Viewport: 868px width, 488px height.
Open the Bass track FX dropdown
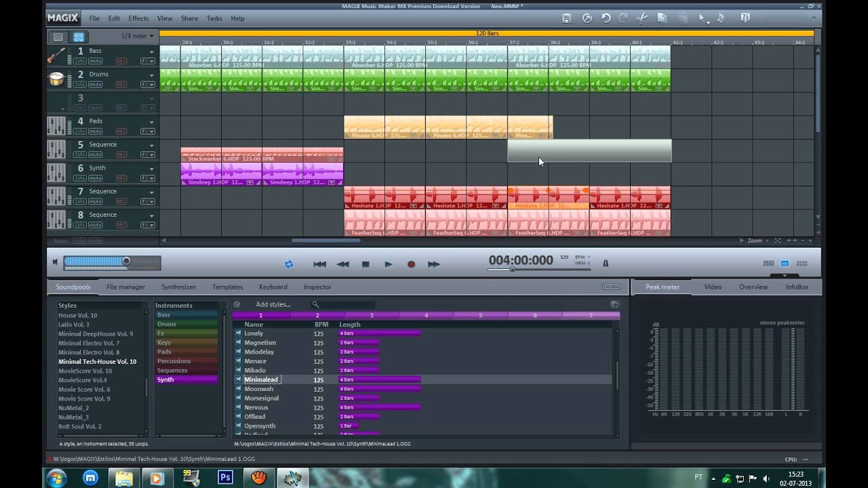click(x=147, y=61)
